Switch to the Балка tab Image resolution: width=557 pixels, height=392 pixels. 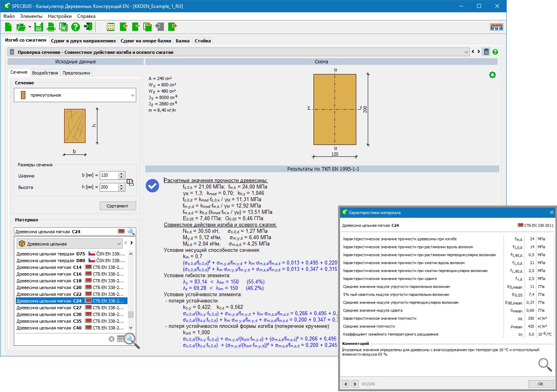(182, 41)
